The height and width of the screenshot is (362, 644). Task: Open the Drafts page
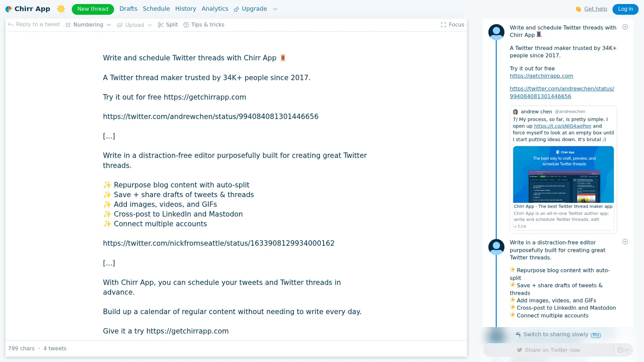128,9
